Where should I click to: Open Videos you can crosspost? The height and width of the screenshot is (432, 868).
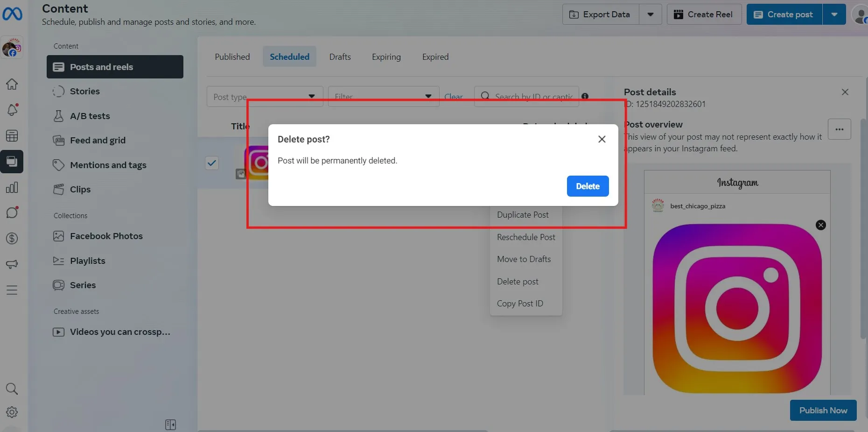click(x=115, y=332)
